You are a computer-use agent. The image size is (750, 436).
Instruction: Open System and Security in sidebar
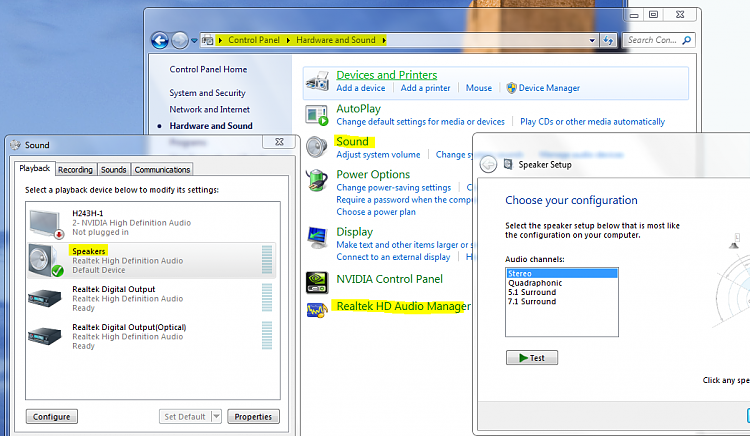point(207,93)
